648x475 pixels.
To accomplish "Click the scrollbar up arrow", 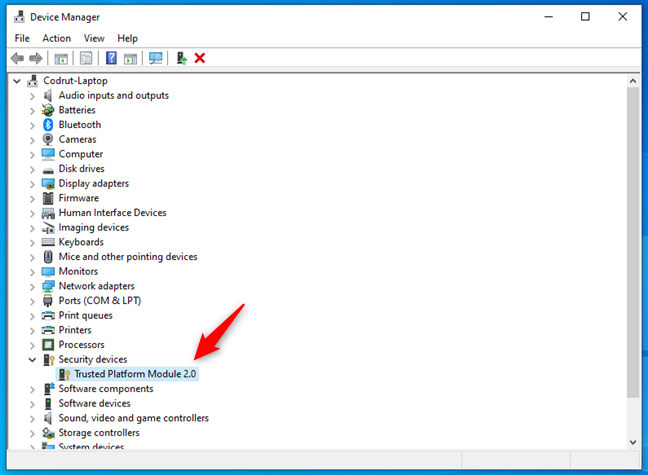I will (633, 81).
